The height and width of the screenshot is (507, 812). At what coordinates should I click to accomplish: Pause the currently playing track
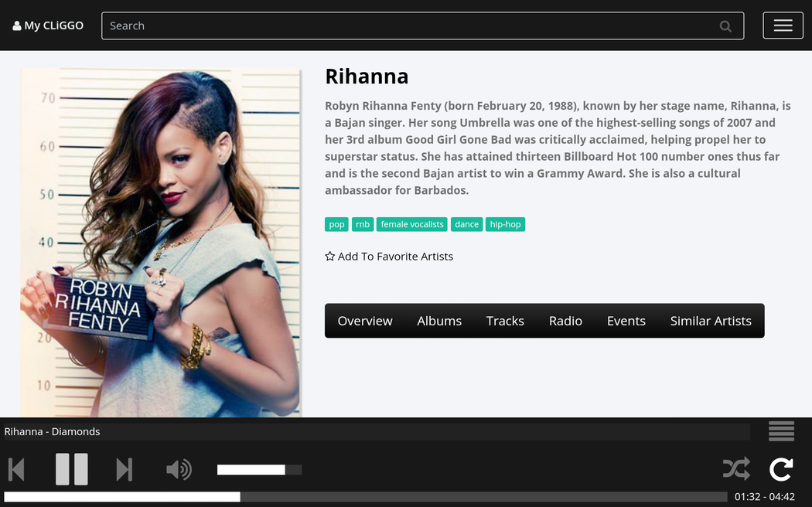(x=71, y=469)
